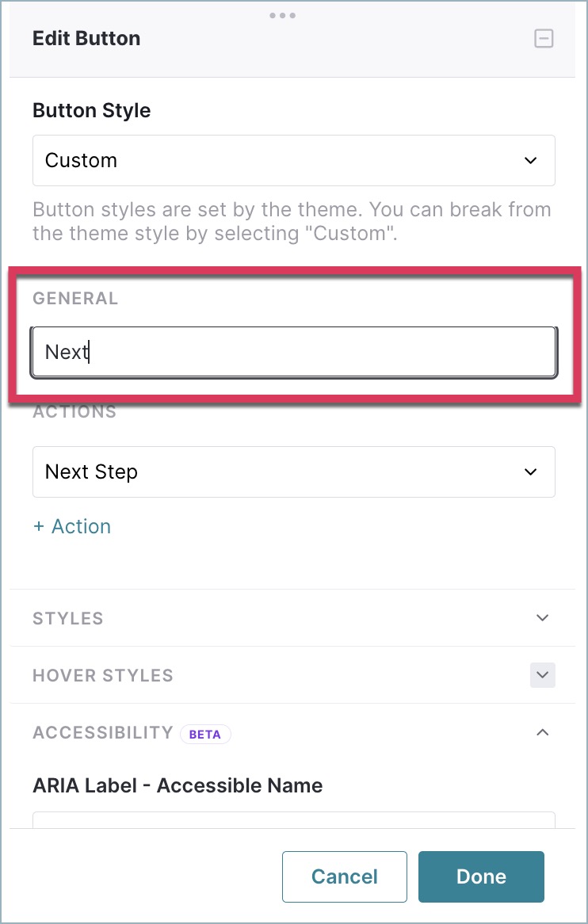Screen dimensions: 588x924
Task: Expand the Styles section chevron
Action: pos(543,617)
